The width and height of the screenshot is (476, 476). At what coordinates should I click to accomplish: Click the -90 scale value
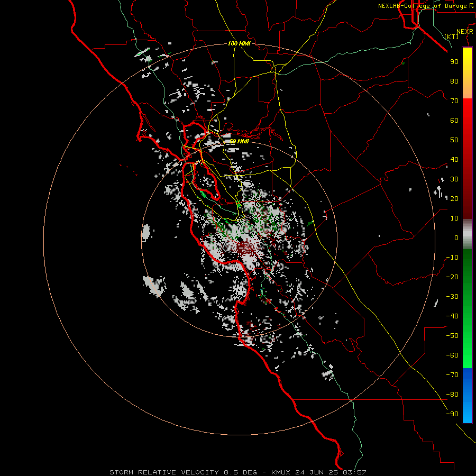(x=452, y=414)
